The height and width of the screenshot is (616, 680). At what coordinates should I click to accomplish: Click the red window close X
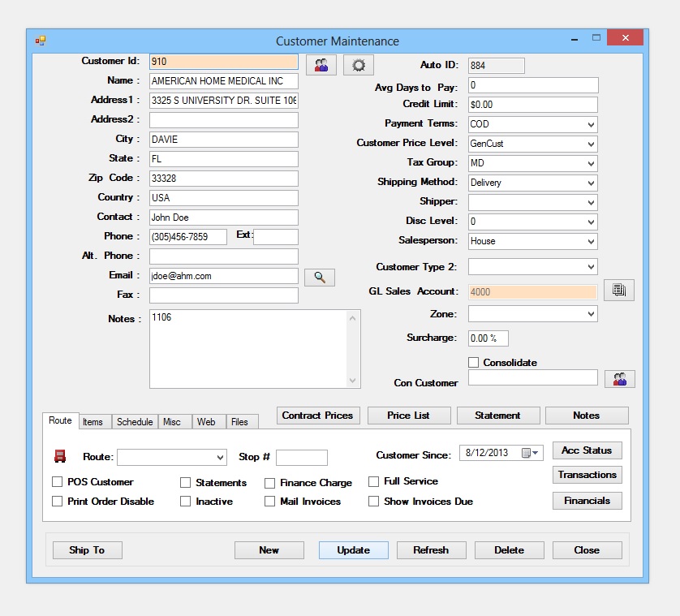tap(625, 38)
